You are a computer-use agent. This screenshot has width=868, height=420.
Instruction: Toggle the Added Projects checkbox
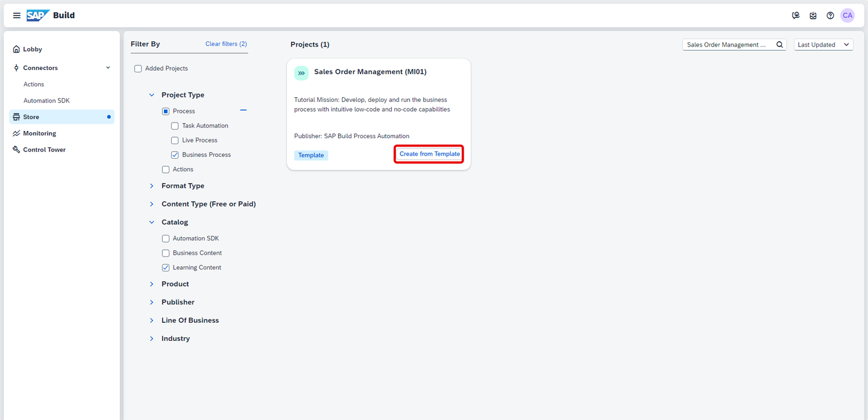(138, 69)
